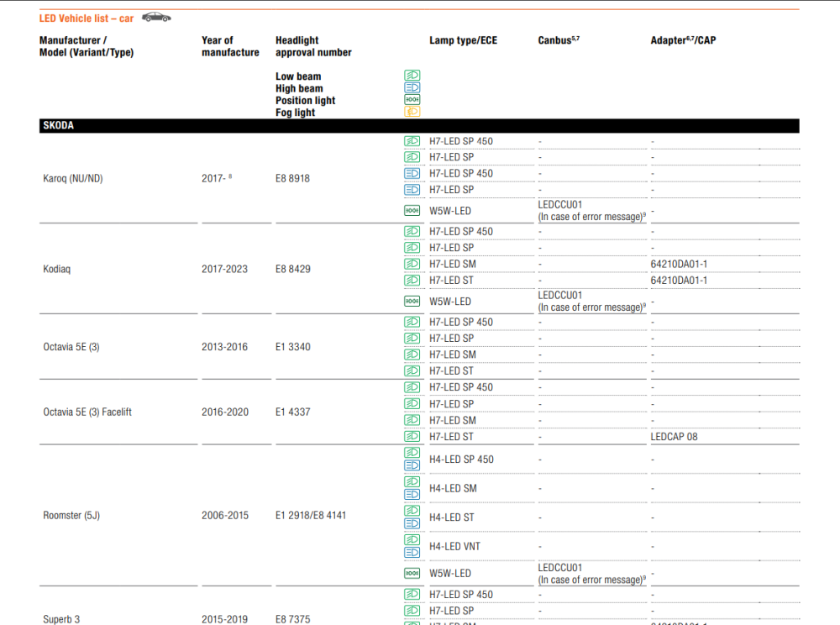Click 64210DA01-1 in Kodiaq H7-LED SM row

click(679, 264)
